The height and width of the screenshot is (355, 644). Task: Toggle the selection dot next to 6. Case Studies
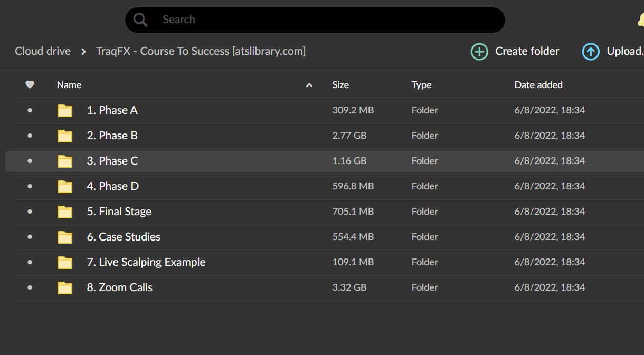[x=30, y=237]
